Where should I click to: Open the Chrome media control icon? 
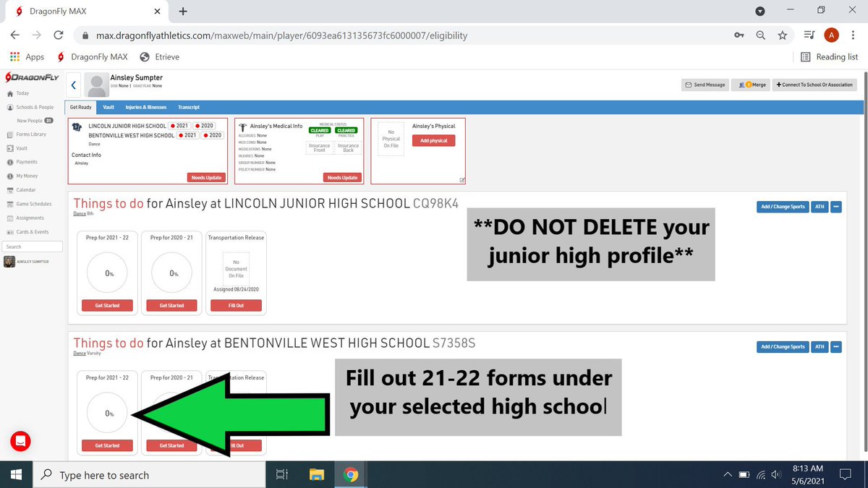(809, 35)
